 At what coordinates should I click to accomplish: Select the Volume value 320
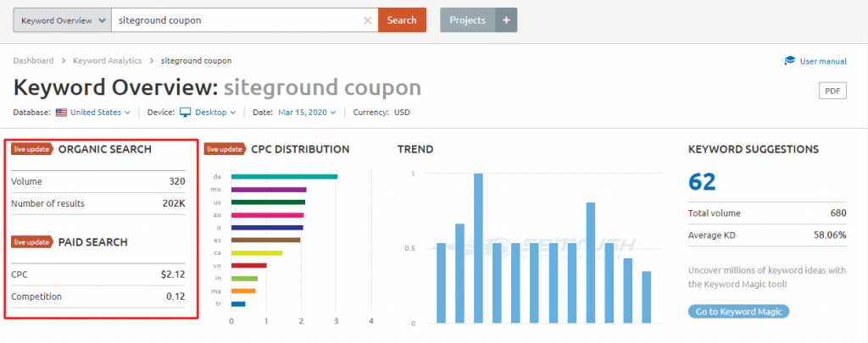tap(177, 181)
